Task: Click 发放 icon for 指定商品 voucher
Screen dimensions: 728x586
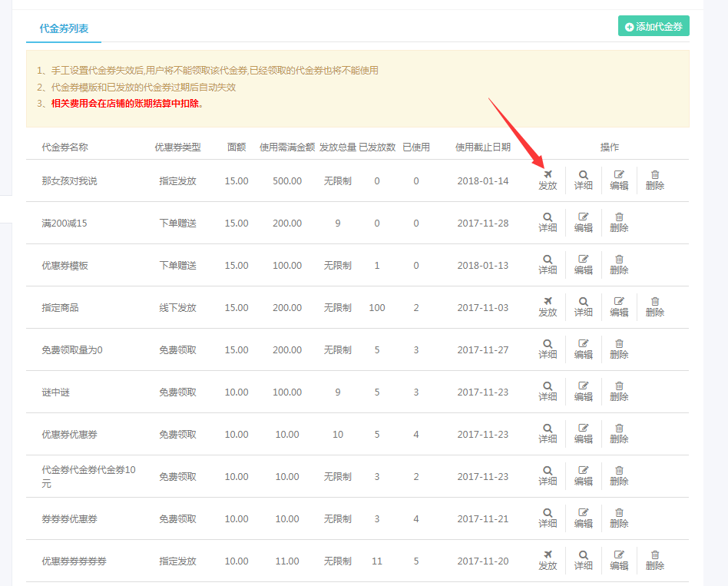Action: (548, 306)
